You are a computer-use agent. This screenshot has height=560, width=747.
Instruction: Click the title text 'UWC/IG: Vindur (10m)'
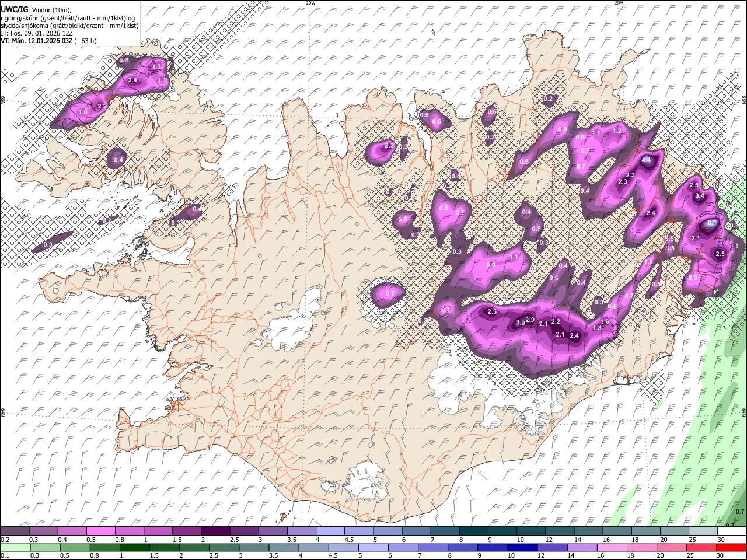point(36,10)
